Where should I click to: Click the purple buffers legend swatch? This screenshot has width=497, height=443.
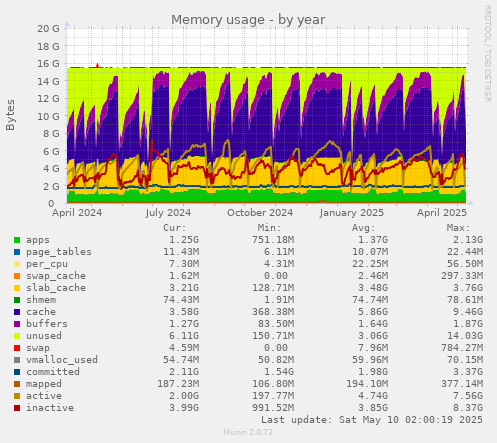coord(17,324)
